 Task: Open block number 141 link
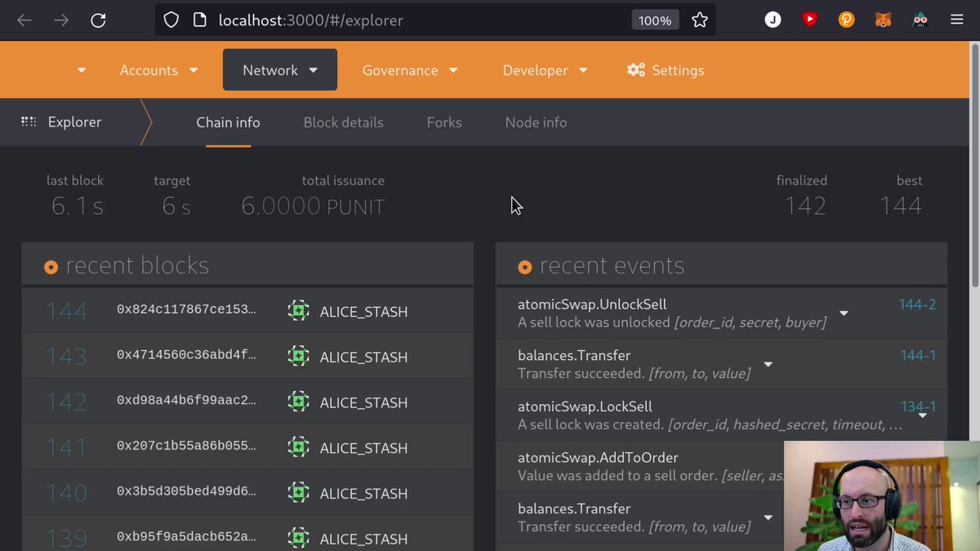67,447
